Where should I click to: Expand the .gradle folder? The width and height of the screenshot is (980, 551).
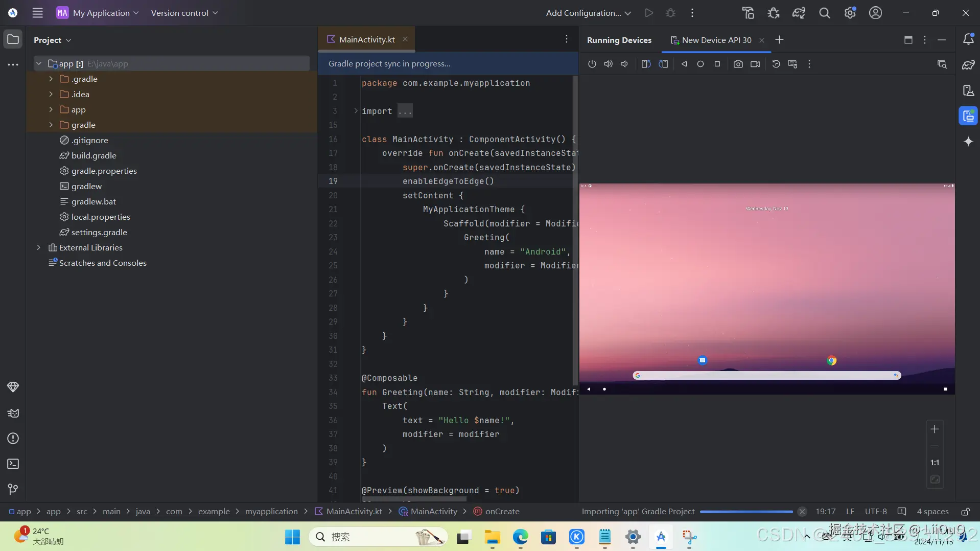[x=51, y=79]
